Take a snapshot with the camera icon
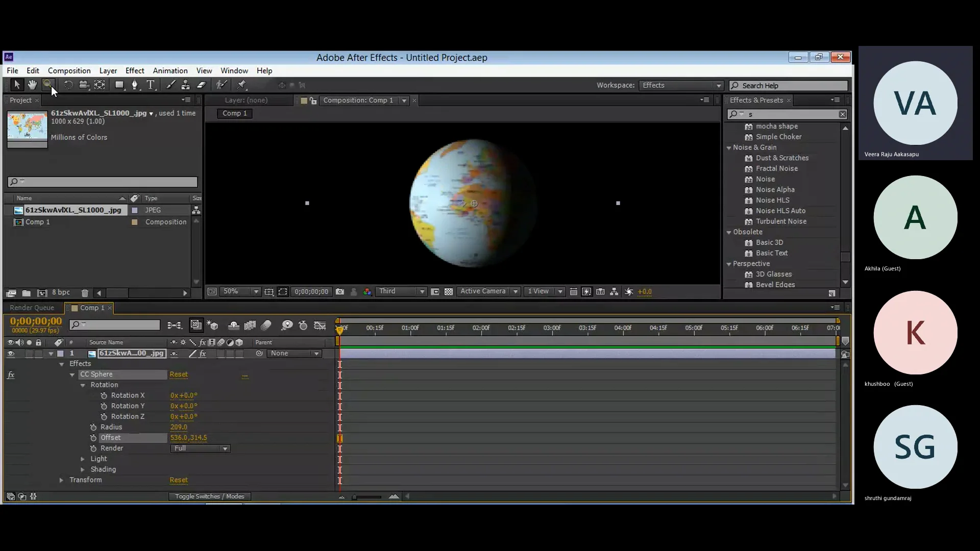This screenshot has height=551, width=980. tap(340, 292)
